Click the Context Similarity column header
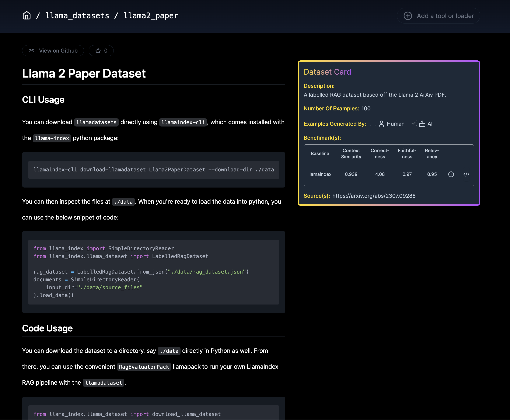Viewport: 510px width, 420px height. (x=351, y=154)
